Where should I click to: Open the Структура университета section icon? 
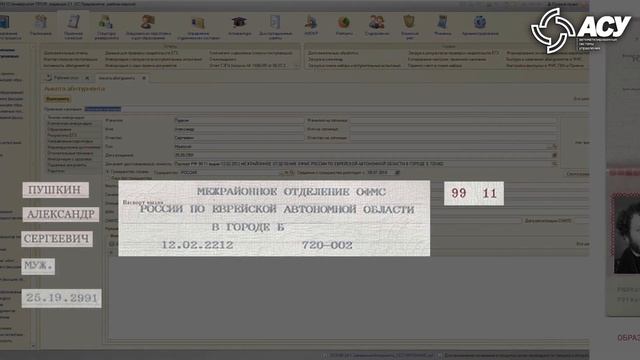point(106,22)
